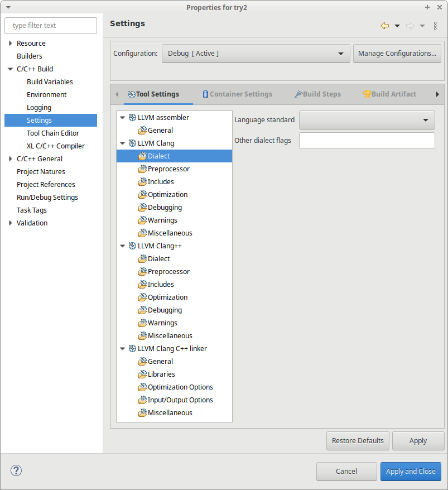Click the Build Steps tab icon

tap(298, 94)
